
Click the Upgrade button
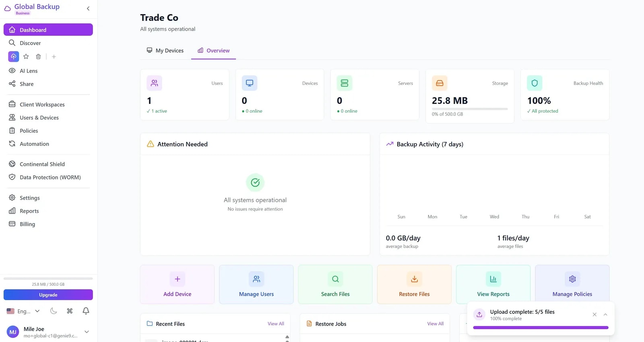click(x=48, y=295)
